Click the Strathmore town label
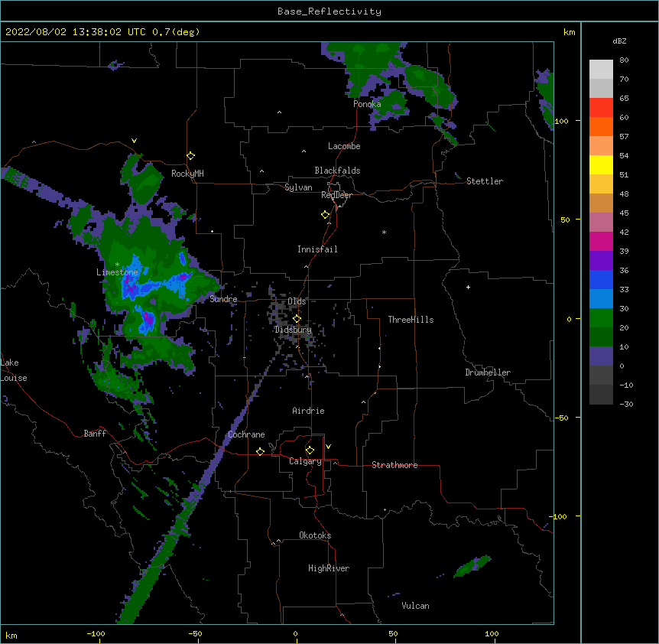The width and height of the screenshot is (659, 644). pyautogui.click(x=394, y=465)
